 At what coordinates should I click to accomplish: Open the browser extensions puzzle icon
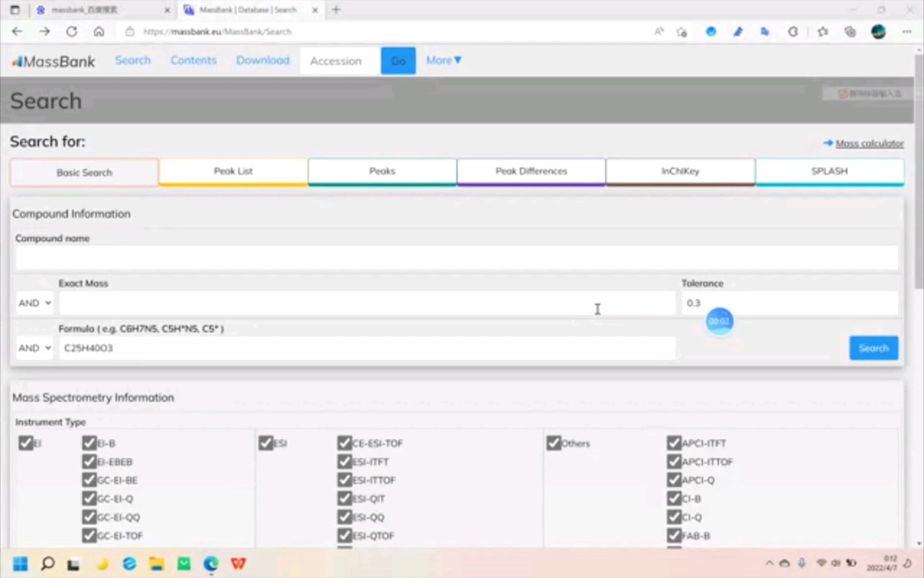pos(793,32)
